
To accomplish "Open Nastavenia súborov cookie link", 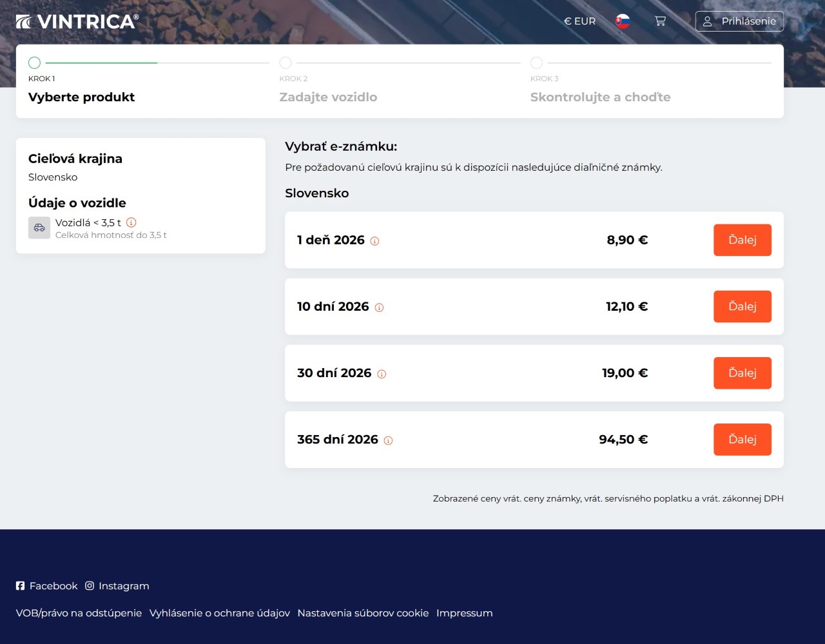I will click(363, 613).
